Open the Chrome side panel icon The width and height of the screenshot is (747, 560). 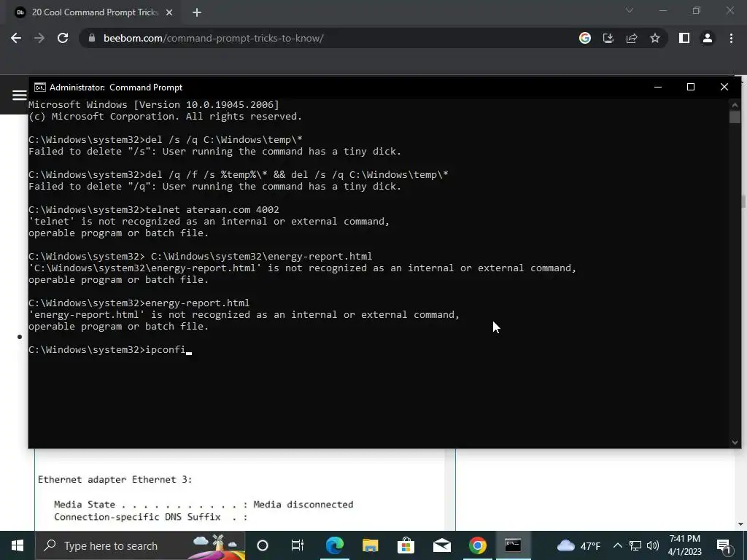point(684,38)
